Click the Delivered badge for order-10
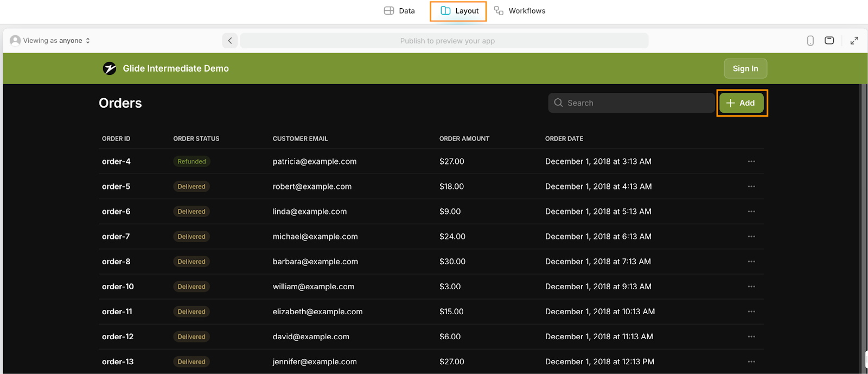 192,287
